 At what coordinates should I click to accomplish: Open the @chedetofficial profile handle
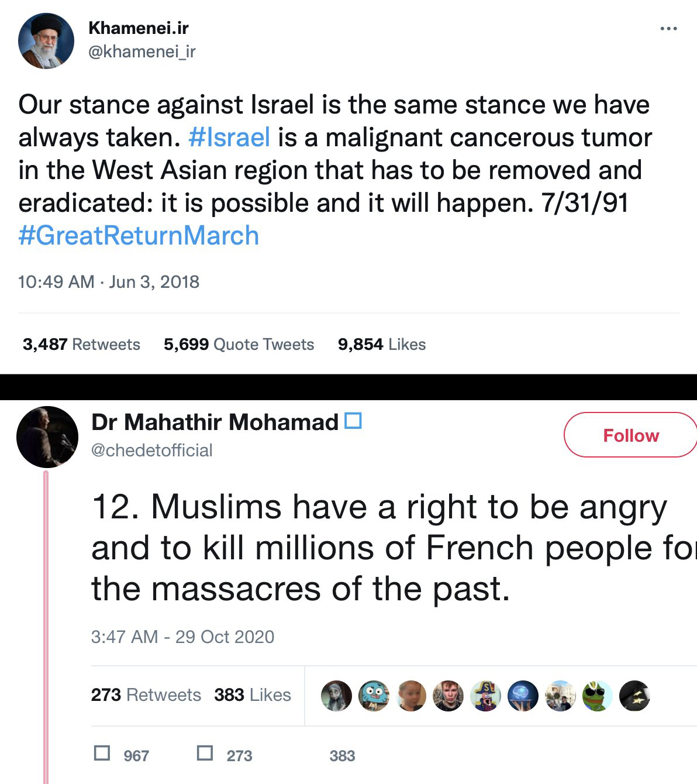(x=151, y=451)
